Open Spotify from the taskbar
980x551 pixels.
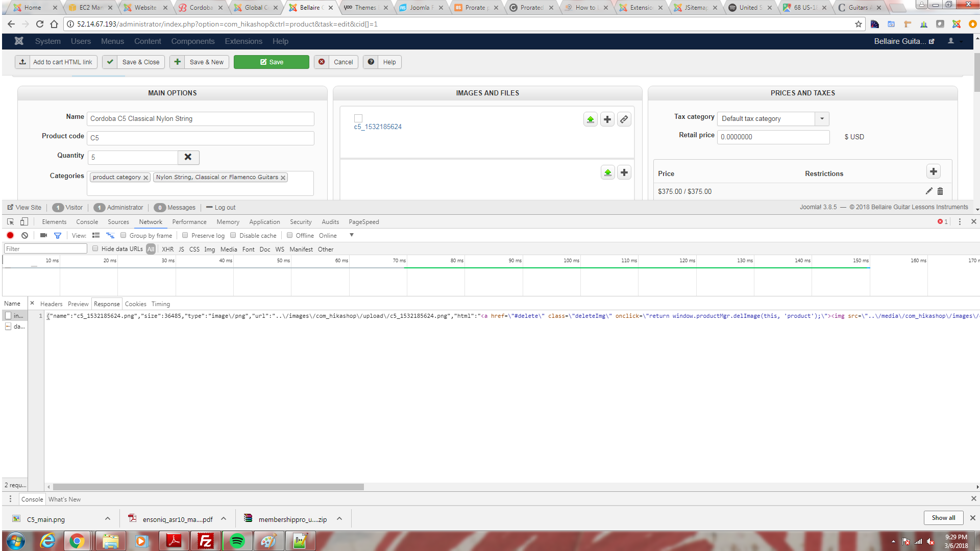[x=237, y=541]
